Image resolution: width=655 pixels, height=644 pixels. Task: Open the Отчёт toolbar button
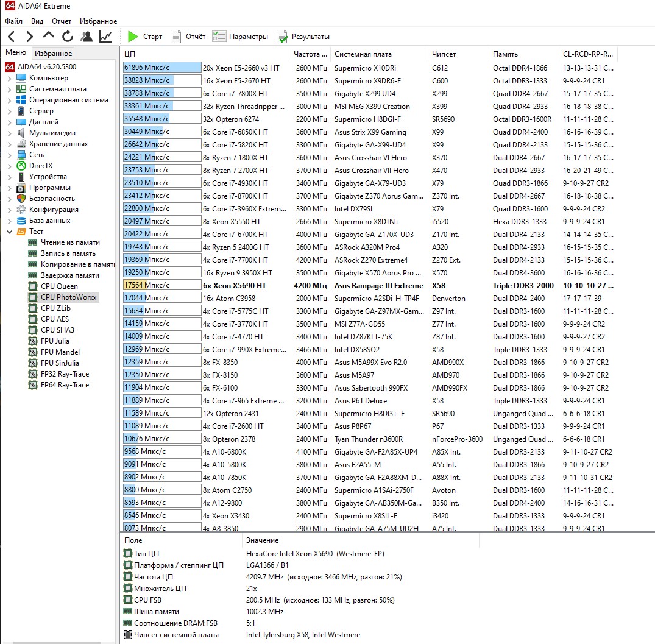tap(188, 37)
